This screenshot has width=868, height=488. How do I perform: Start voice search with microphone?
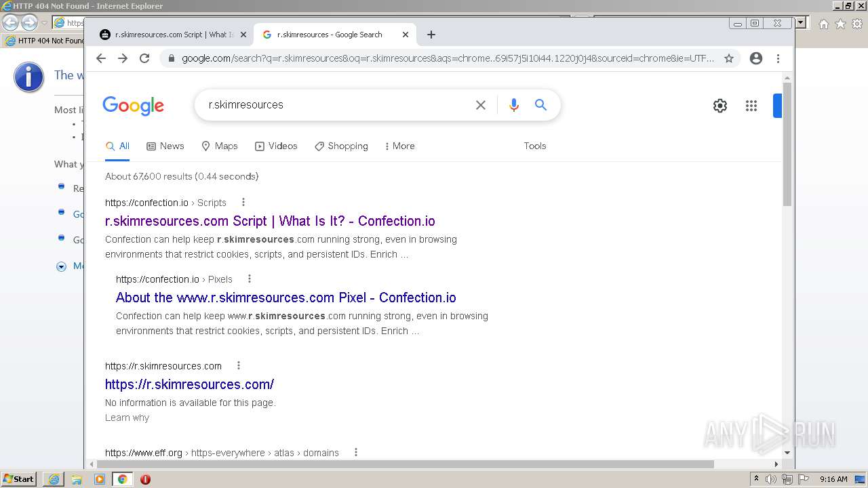point(514,105)
